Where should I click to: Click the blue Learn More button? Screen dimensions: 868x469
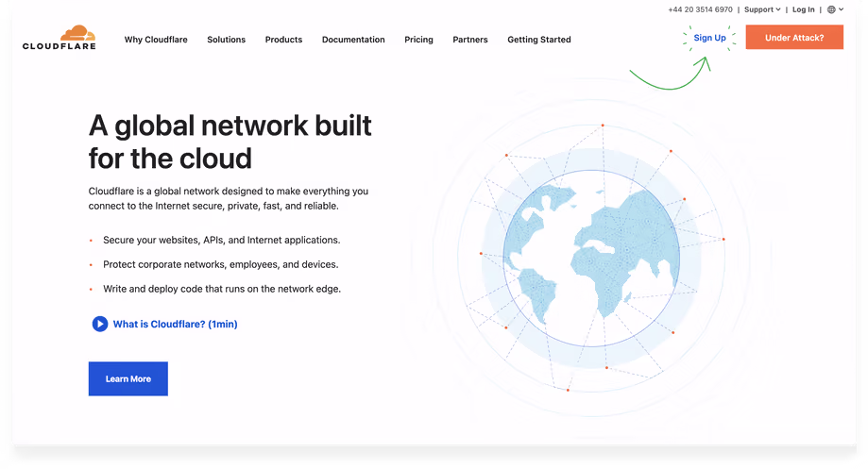[128, 378]
